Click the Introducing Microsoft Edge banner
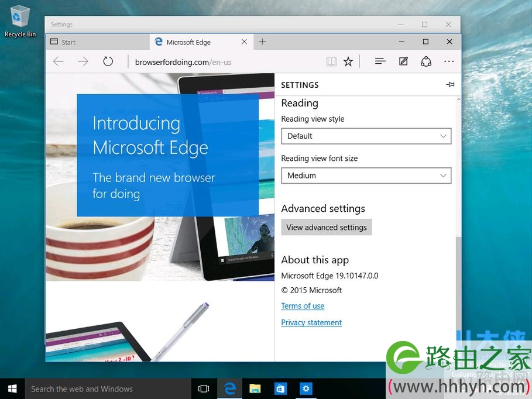The image size is (532, 399). point(167,156)
